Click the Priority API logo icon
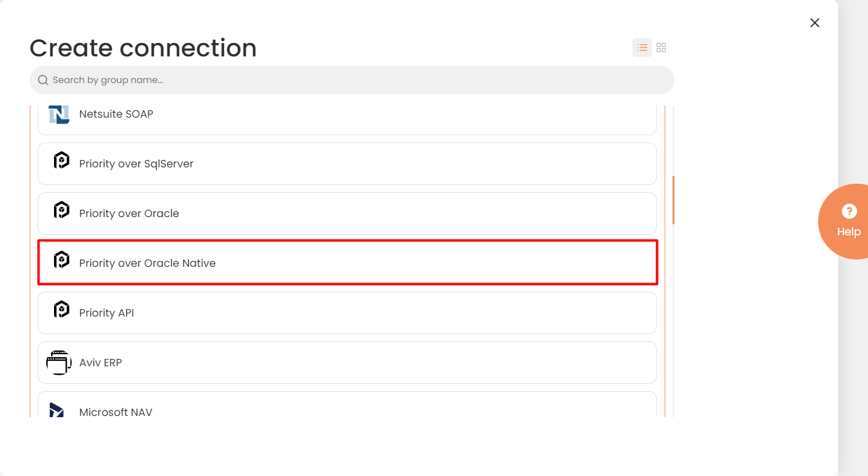The width and height of the screenshot is (868, 476). click(61, 309)
